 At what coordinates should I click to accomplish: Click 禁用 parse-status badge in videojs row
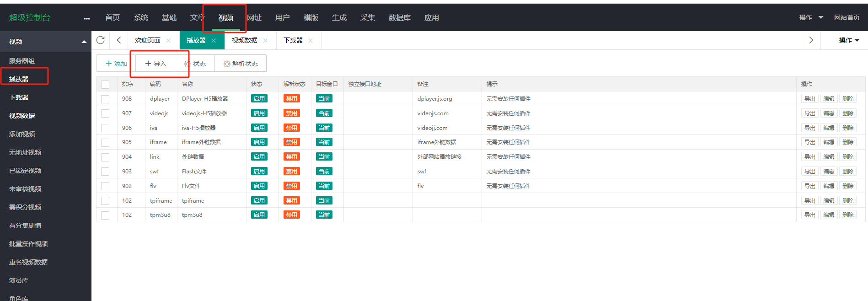(292, 113)
